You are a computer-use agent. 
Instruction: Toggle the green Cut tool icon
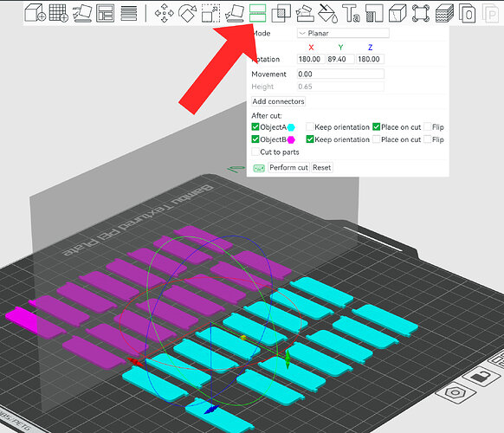coord(257,13)
